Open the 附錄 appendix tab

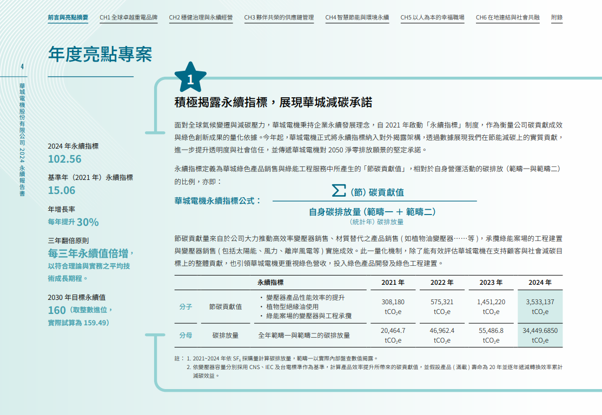[x=557, y=18]
